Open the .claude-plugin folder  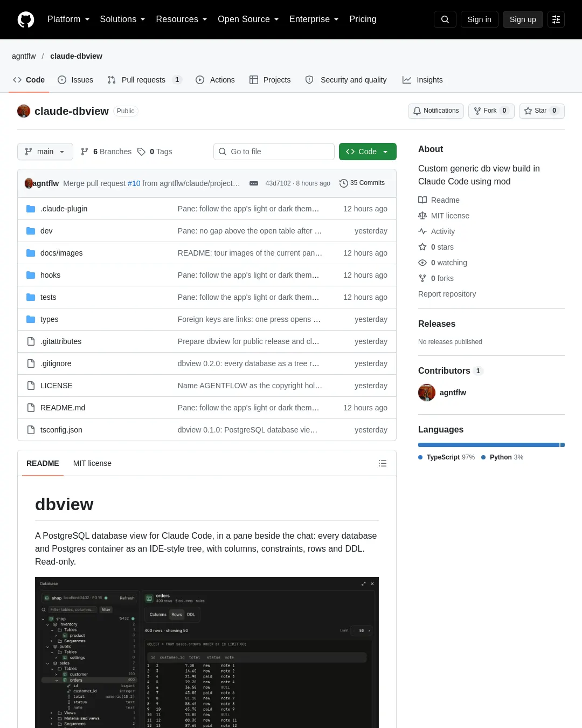(x=64, y=209)
